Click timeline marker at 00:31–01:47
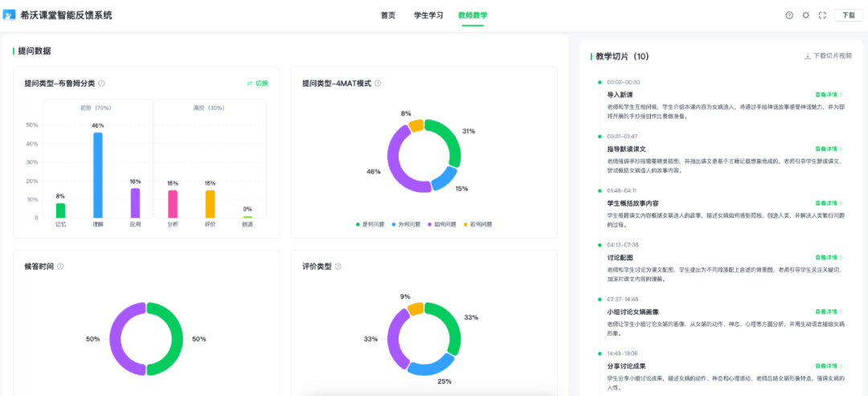This screenshot has width=868, height=396. click(x=600, y=136)
